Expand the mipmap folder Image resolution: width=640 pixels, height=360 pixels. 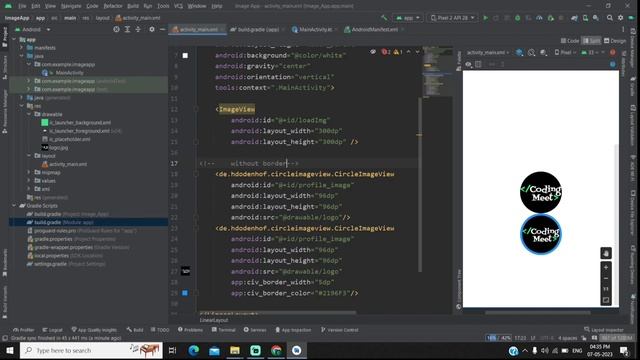[x=29, y=172]
